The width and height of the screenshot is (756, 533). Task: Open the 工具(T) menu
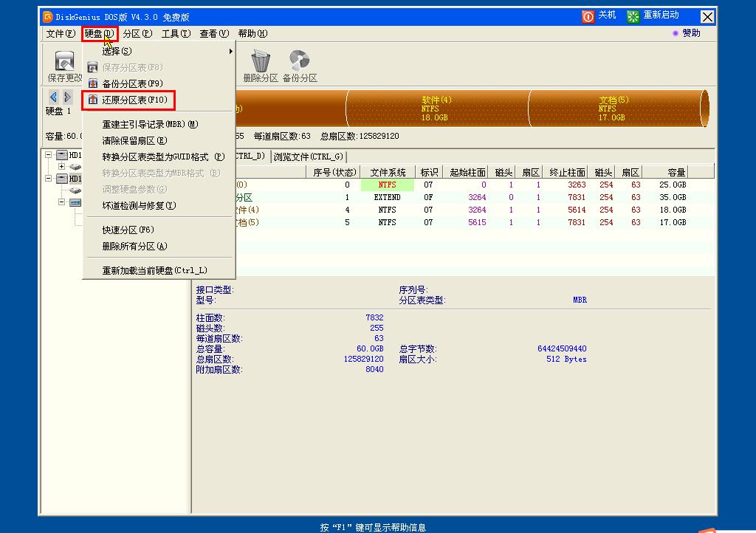tap(176, 33)
